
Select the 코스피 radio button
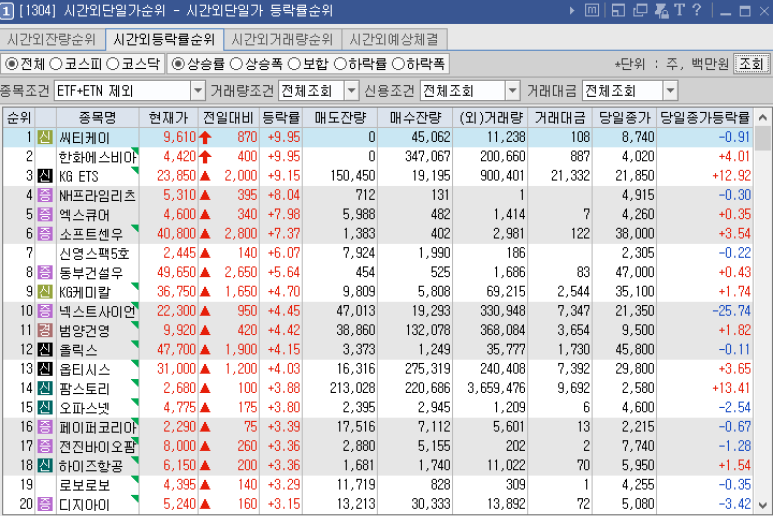[56, 64]
